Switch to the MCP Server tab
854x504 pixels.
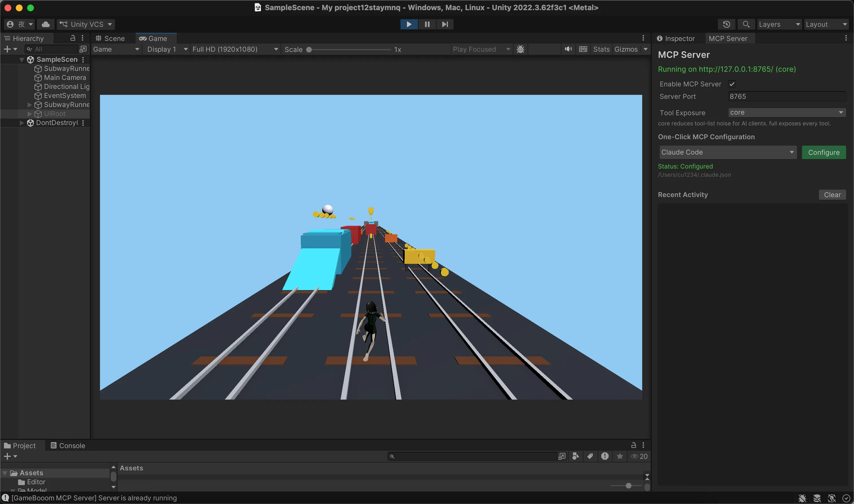point(728,38)
